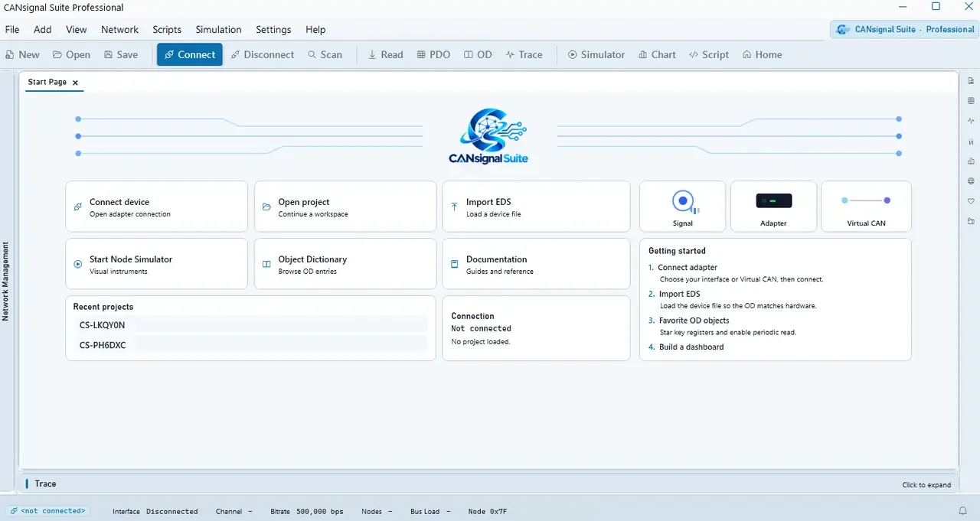Open recent project CS-LKQY0N

click(250, 325)
